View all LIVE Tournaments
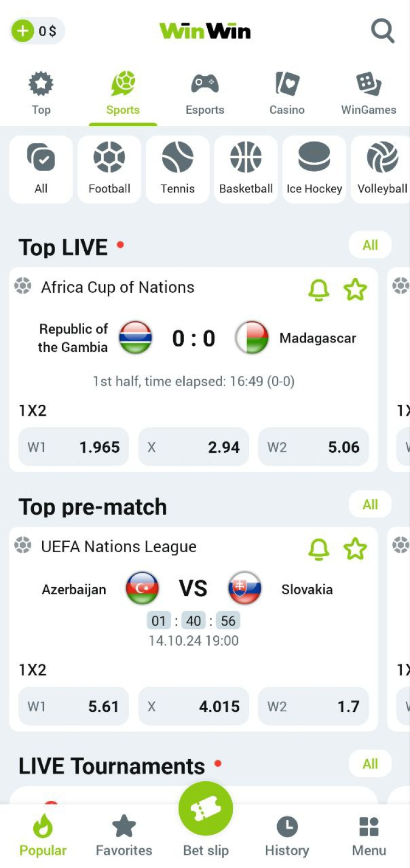The height and width of the screenshot is (868, 410). (370, 764)
